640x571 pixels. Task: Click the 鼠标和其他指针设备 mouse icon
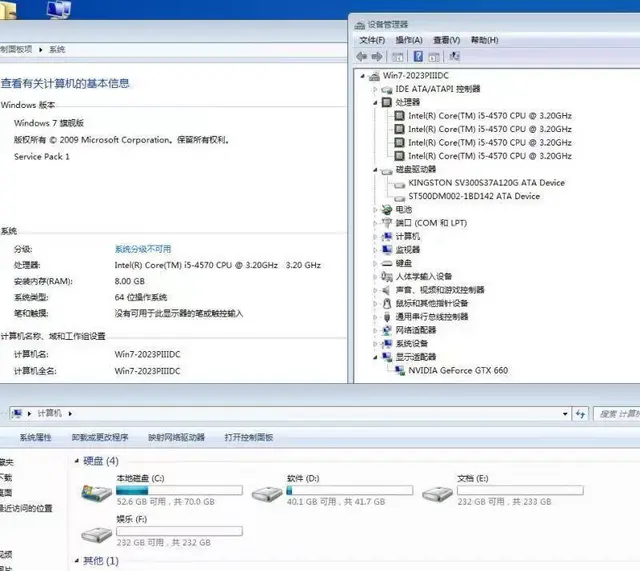[x=387, y=303]
